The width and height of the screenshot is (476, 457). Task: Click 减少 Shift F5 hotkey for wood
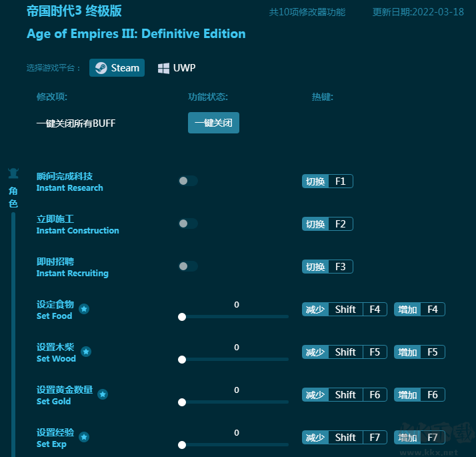[344, 352]
